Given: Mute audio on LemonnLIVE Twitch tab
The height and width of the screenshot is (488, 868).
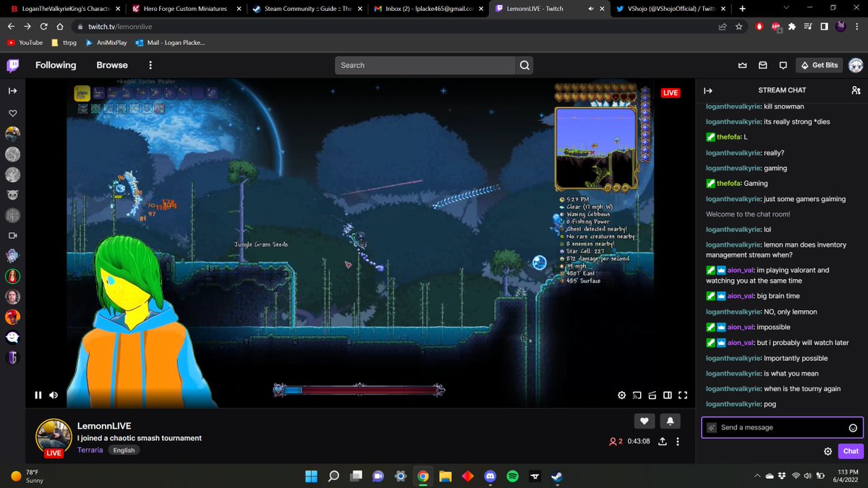Looking at the screenshot, I should [591, 9].
